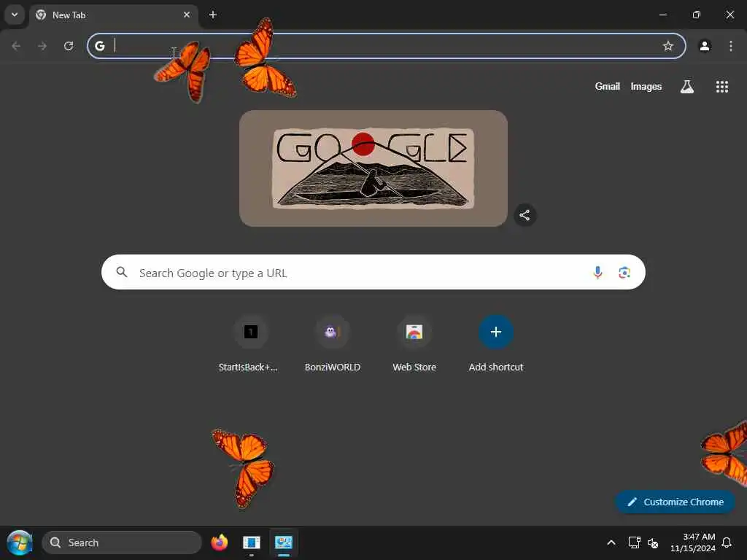Reload the current page
Viewport: 747px width, 560px height.
69,46
